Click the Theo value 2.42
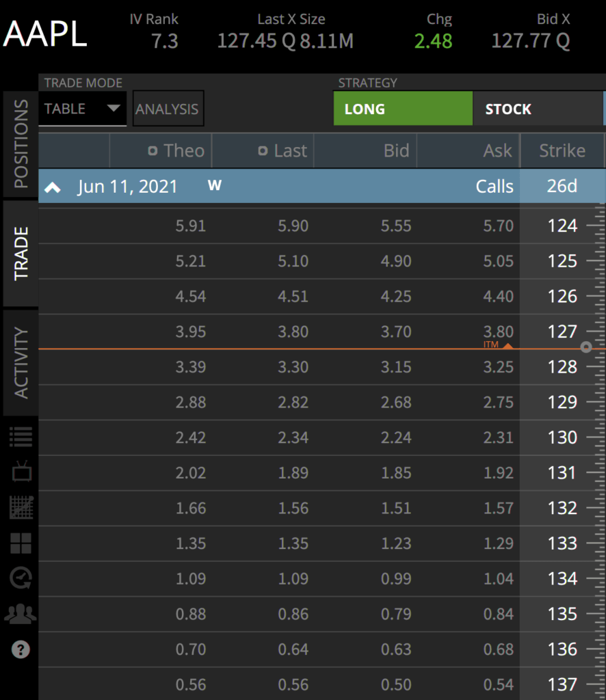This screenshot has height=700, width=606. pyautogui.click(x=191, y=437)
